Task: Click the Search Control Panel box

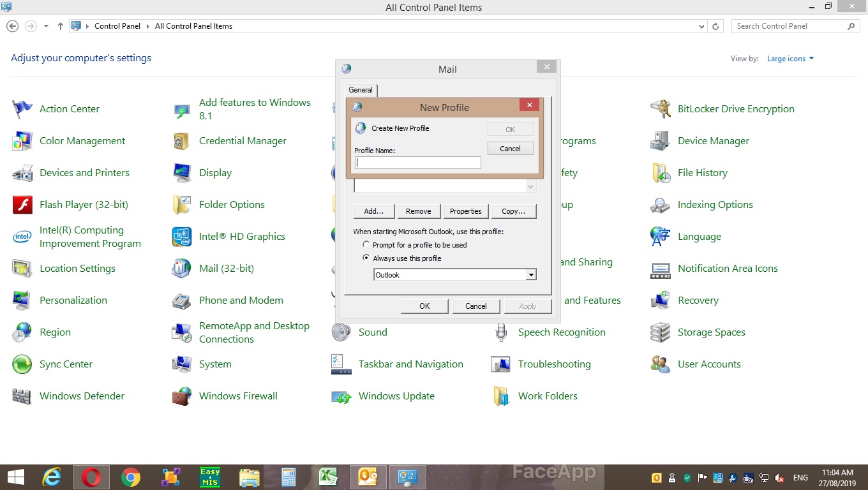Action: [x=795, y=26]
